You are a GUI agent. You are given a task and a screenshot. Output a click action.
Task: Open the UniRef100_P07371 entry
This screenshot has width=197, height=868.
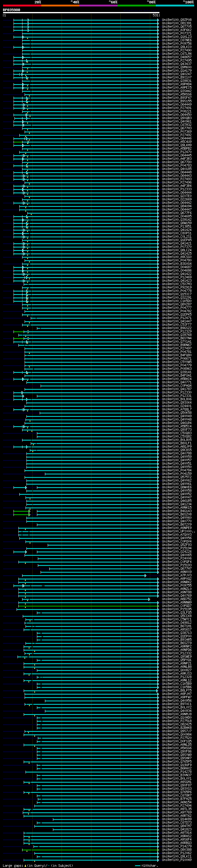coord(177,33)
